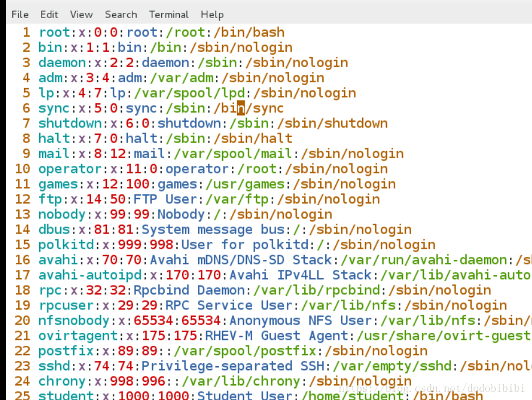Click 'RPC Service User' on line 19
The width and height of the screenshot is (532, 400).
229,305
